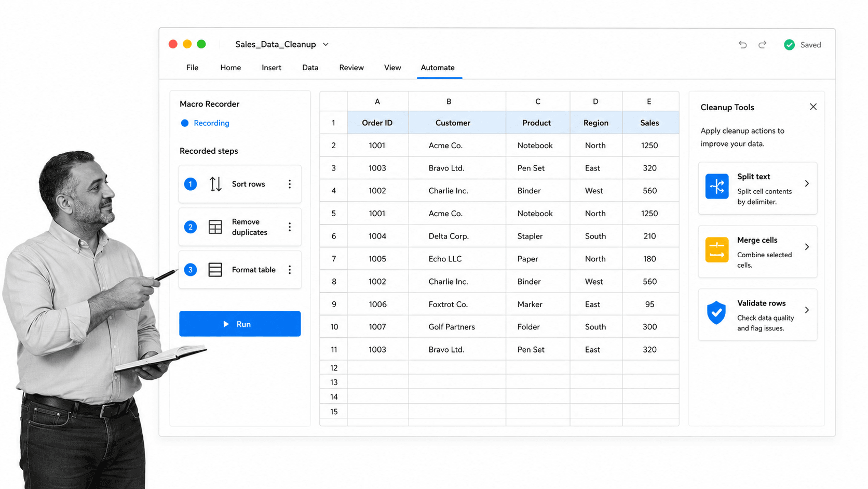Viewport: 868px width, 489px height.
Task: Expand the Split text tool chevron
Action: click(807, 183)
